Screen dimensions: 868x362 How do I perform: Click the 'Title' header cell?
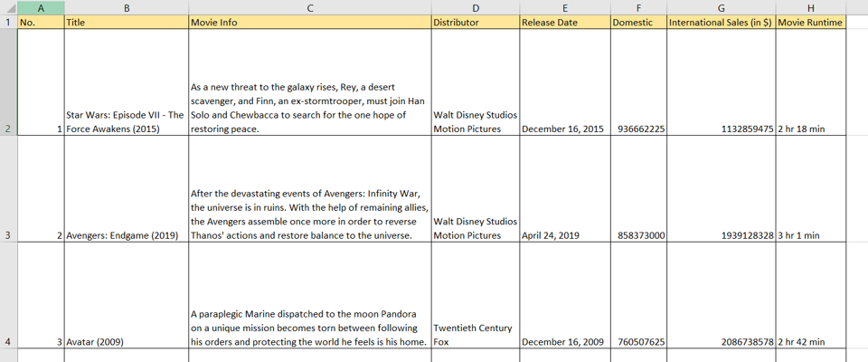click(x=127, y=23)
